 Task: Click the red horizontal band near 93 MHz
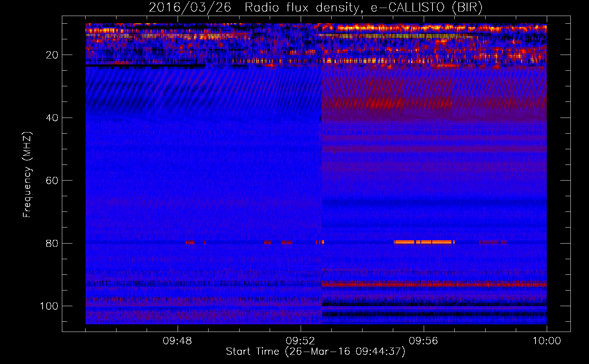pyautogui.click(x=434, y=284)
